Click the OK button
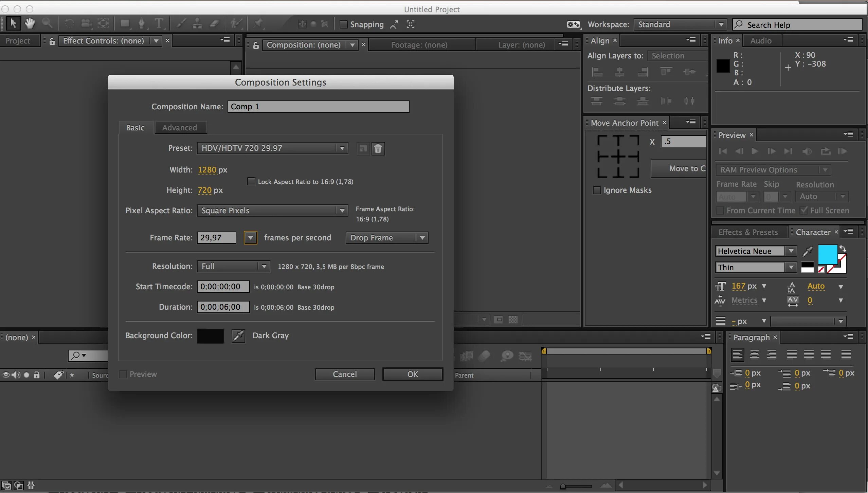This screenshot has width=868, height=493. click(x=413, y=374)
